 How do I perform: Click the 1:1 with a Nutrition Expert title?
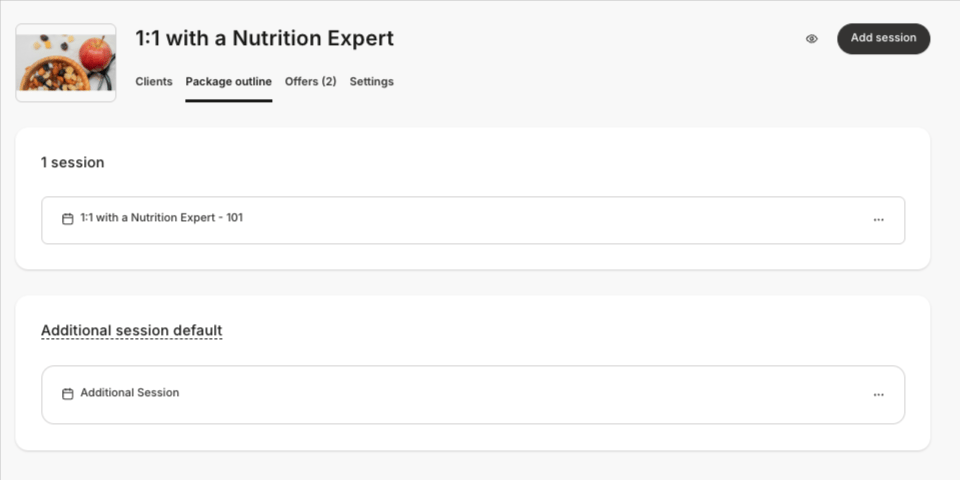[264, 38]
